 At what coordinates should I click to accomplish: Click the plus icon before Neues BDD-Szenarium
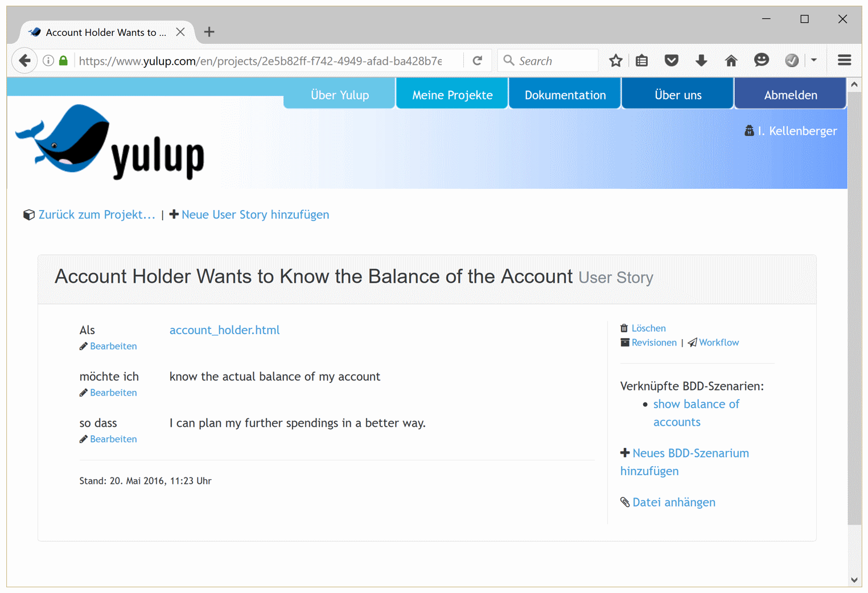click(x=625, y=452)
